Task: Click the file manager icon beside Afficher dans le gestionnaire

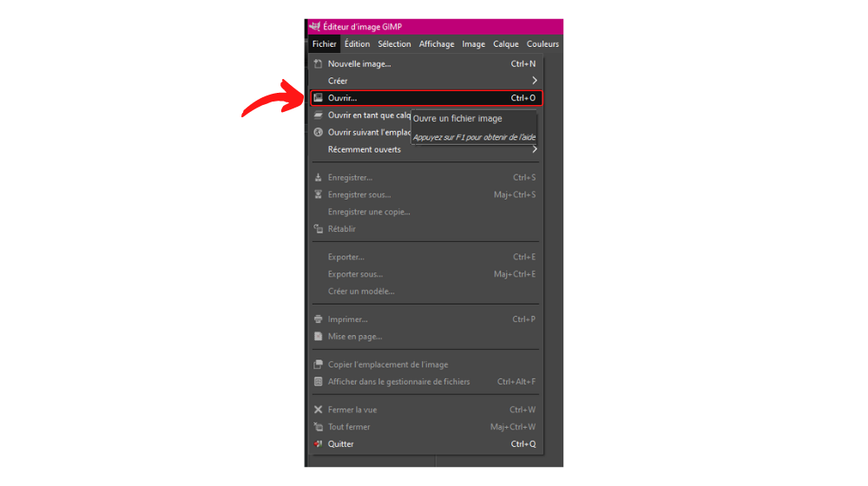Action: click(x=318, y=382)
